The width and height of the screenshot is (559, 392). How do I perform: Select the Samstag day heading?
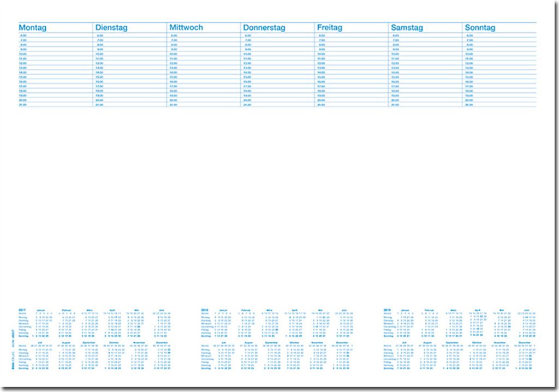point(407,27)
